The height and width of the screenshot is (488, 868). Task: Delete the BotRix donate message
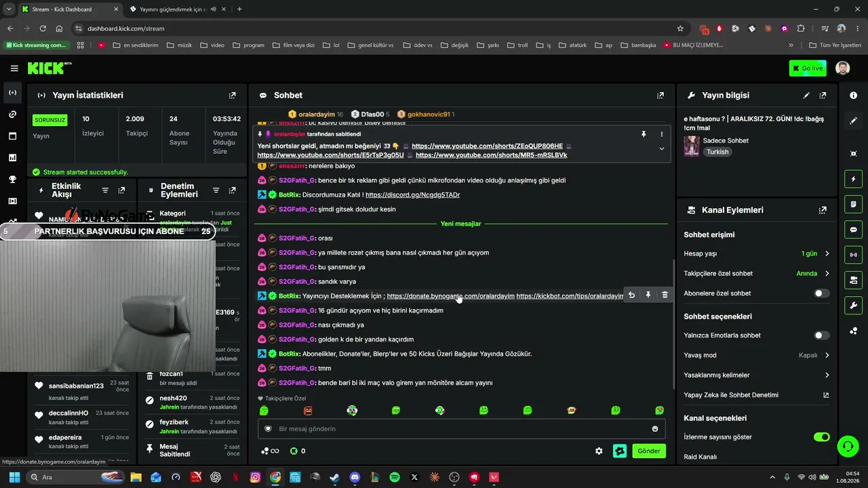point(665,295)
